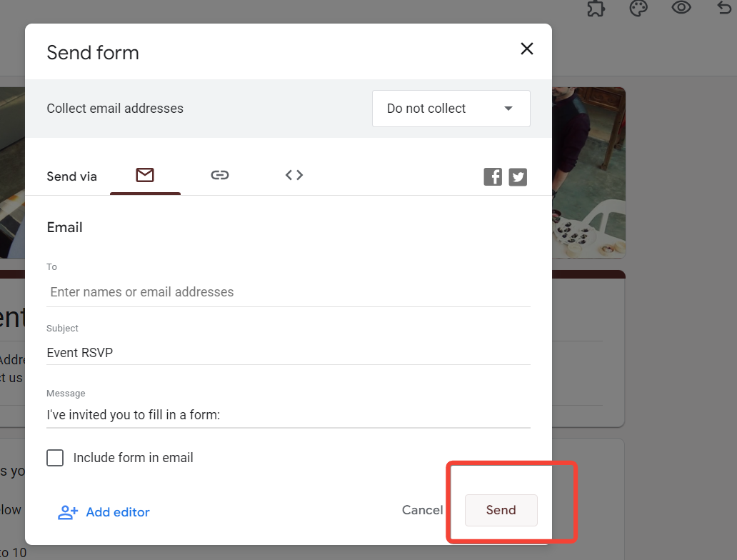Click the Email section heading

point(64,228)
